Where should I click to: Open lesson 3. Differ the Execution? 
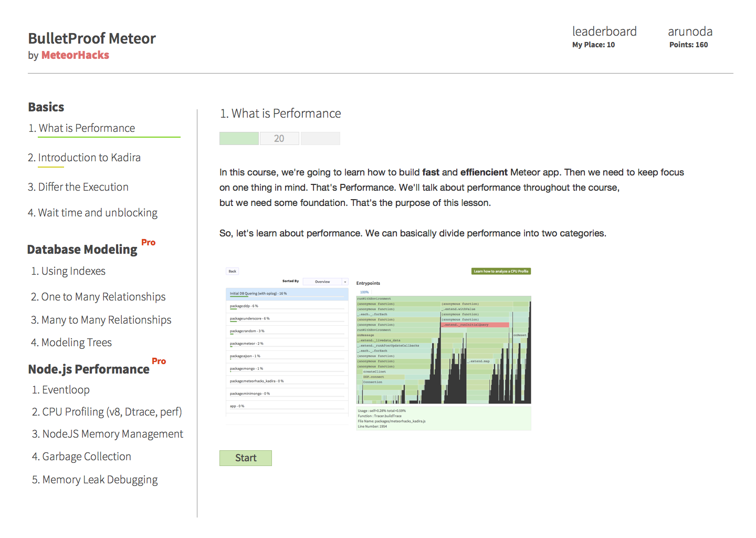click(x=78, y=187)
